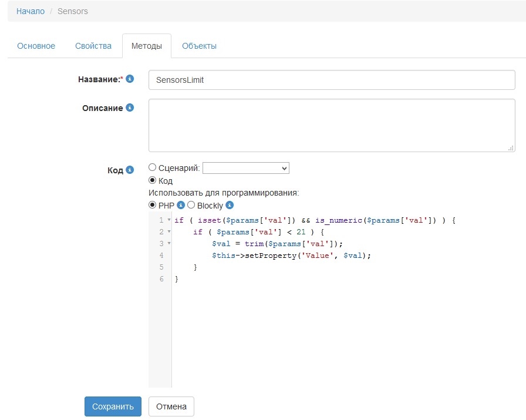Switch to the Основное tab
526x420 pixels.
(36, 46)
